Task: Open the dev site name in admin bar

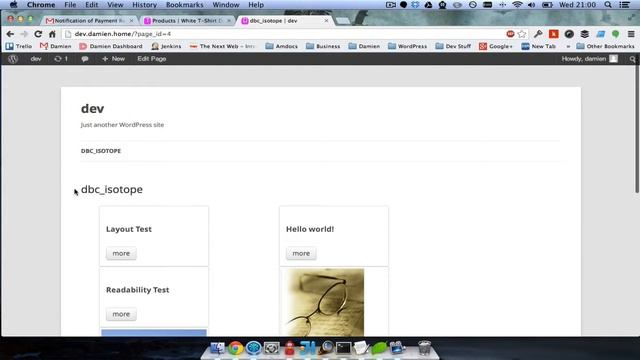Action: tap(36, 59)
